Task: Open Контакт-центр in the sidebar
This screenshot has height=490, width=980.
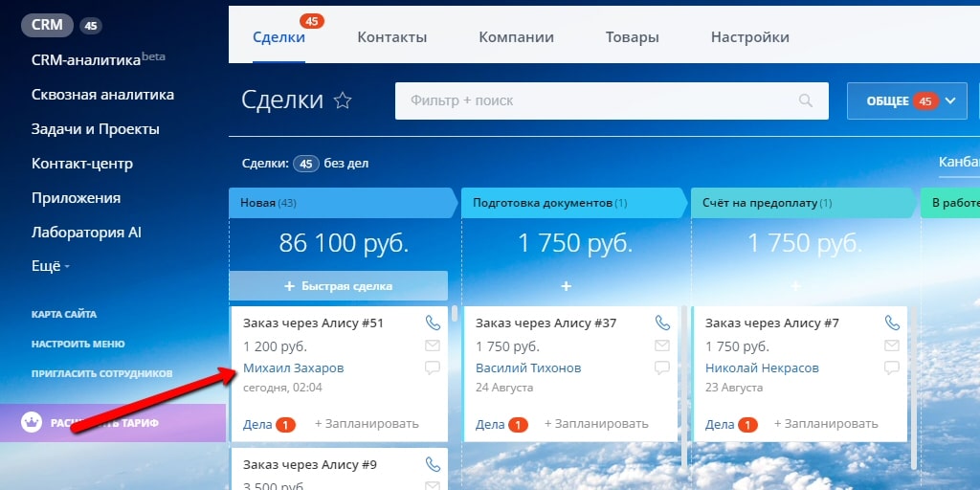Action: (82, 164)
